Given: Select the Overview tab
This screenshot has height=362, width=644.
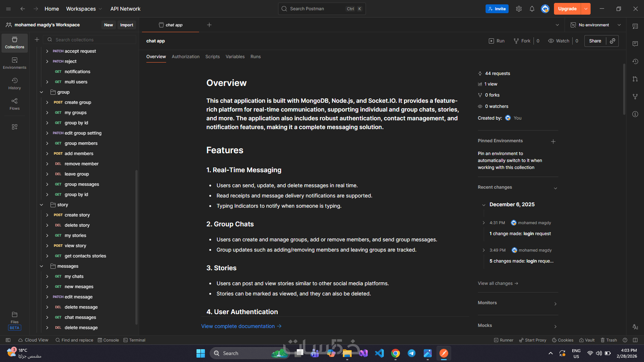Looking at the screenshot, I should [x=156, y=57].
